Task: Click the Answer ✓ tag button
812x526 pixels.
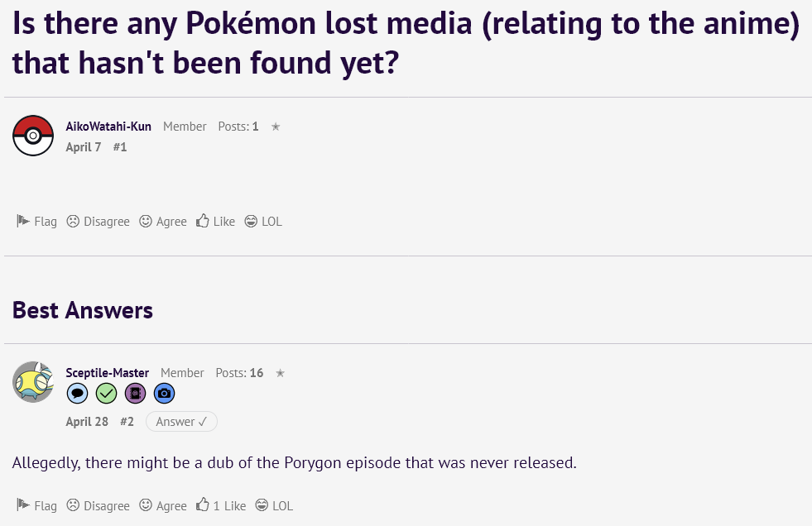Action: [181, 422]
